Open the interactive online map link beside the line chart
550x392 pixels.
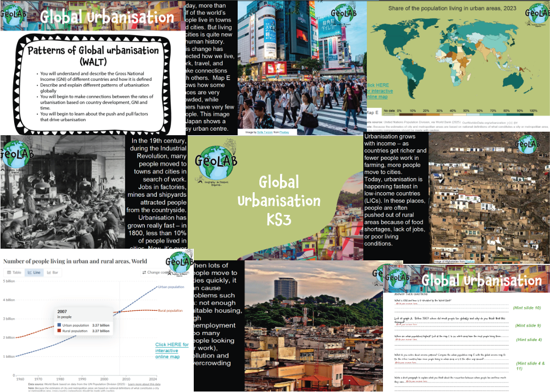click(x=172, y=351)
